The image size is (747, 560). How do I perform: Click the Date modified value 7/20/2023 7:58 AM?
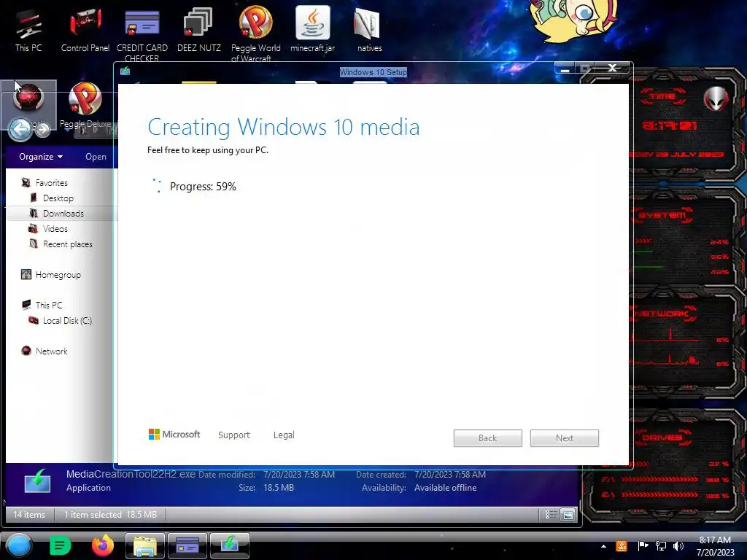[299, 475]
